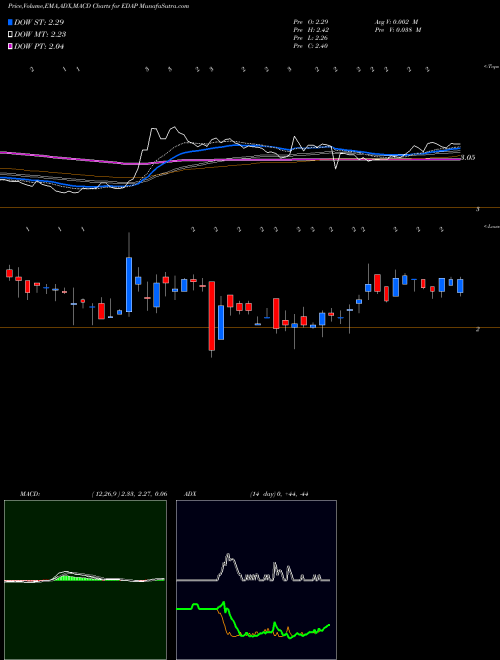Click the magenta DOW PT legend swatch

10,47
